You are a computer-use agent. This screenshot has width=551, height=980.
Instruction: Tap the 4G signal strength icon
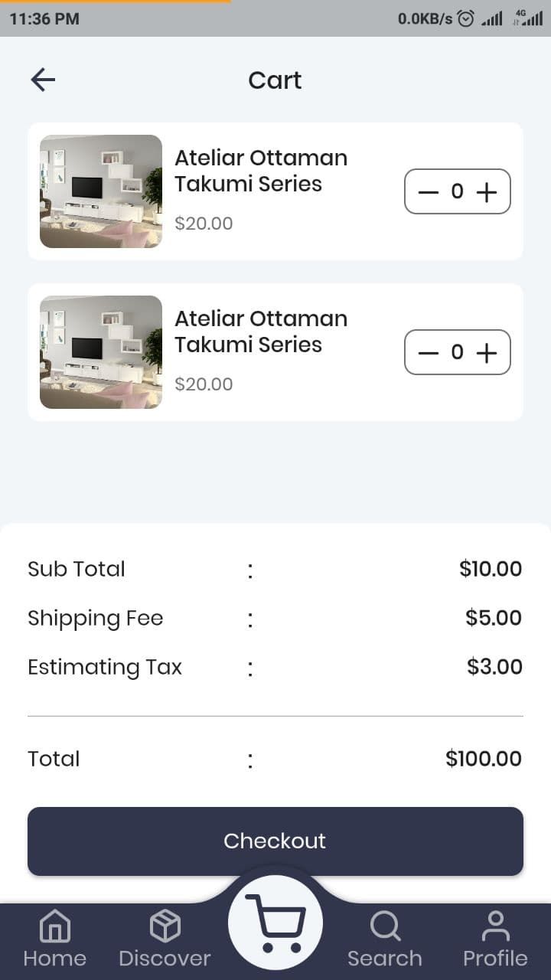pyautogui.click(x=528, y=18)
